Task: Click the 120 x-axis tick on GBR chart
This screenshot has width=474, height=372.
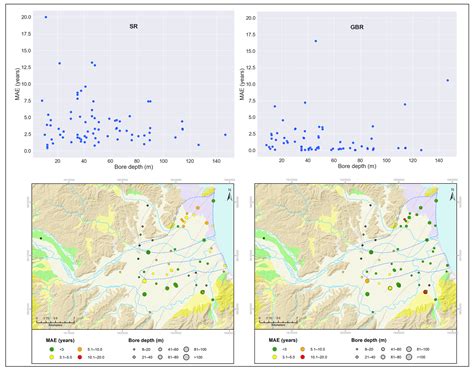Action: pos(413,161)
